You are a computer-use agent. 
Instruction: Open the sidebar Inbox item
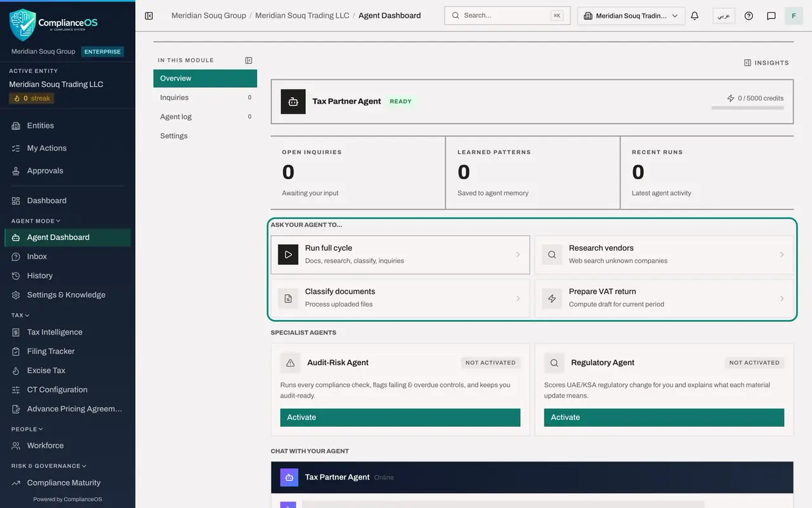coord(67,257)
